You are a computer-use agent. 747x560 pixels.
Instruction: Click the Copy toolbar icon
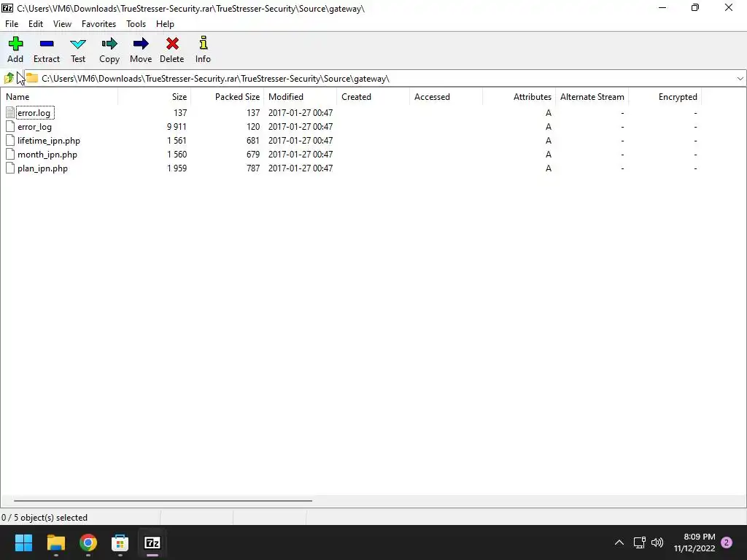(x=109, y=44)
